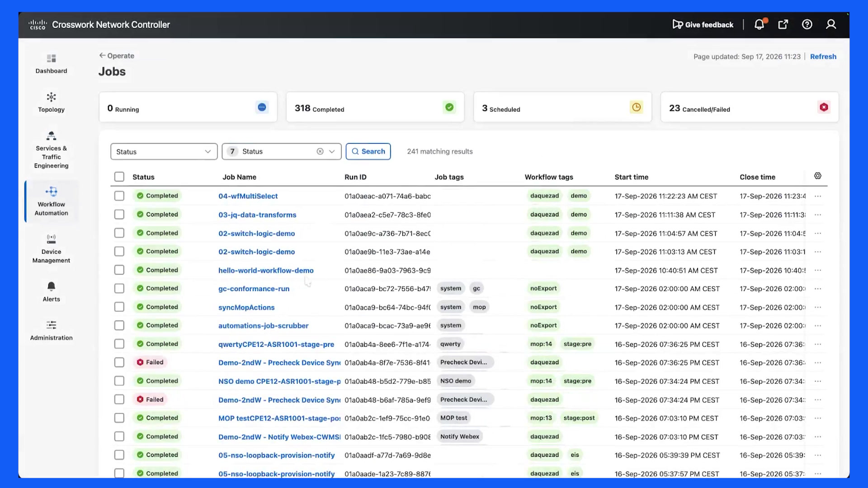Open Topology in the sidebar
The width and height of the screenshot is (868, 488).
click(x=51, y=103)
